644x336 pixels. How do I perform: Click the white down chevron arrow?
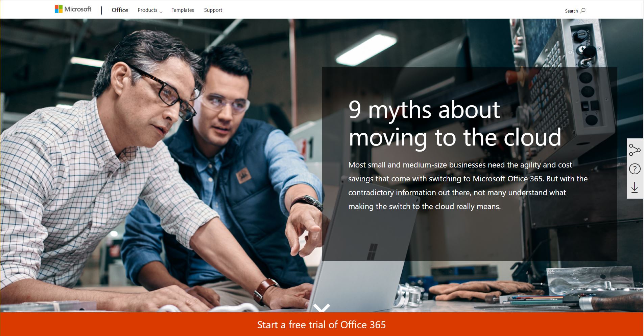[x=321, y=308]
